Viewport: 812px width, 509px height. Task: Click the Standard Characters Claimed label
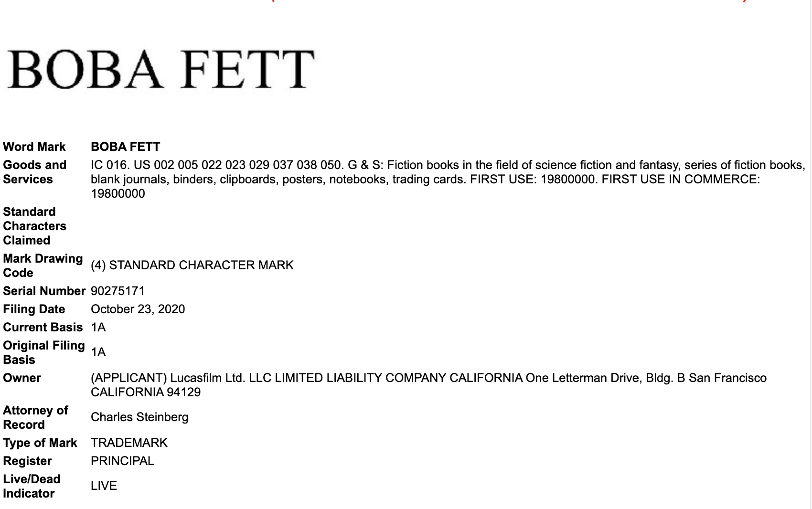[x=35, y=226]
